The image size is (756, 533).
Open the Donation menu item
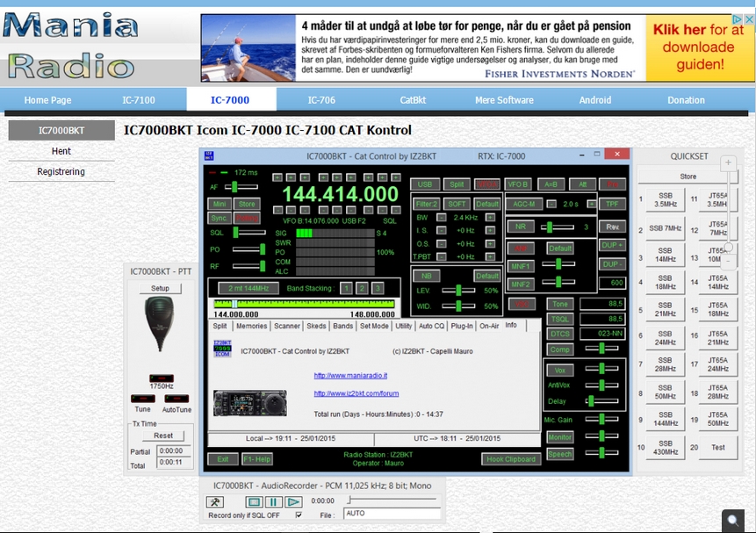tap(686, 100)
